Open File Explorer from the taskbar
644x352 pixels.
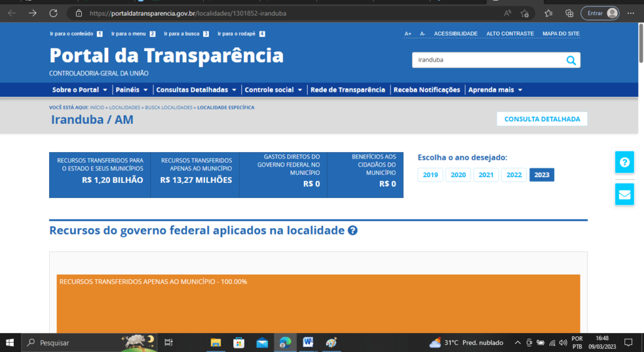tap(216, 343)
